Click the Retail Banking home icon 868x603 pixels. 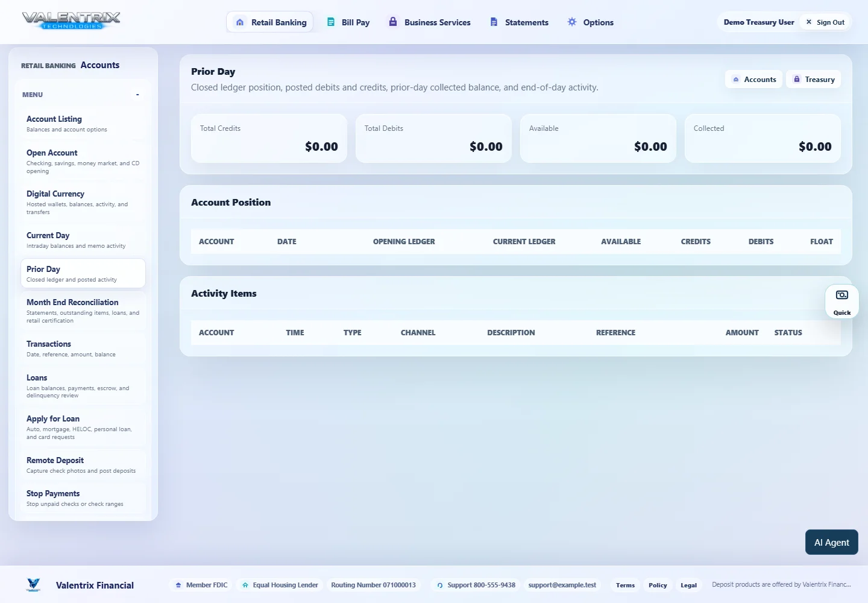(240, 22)
